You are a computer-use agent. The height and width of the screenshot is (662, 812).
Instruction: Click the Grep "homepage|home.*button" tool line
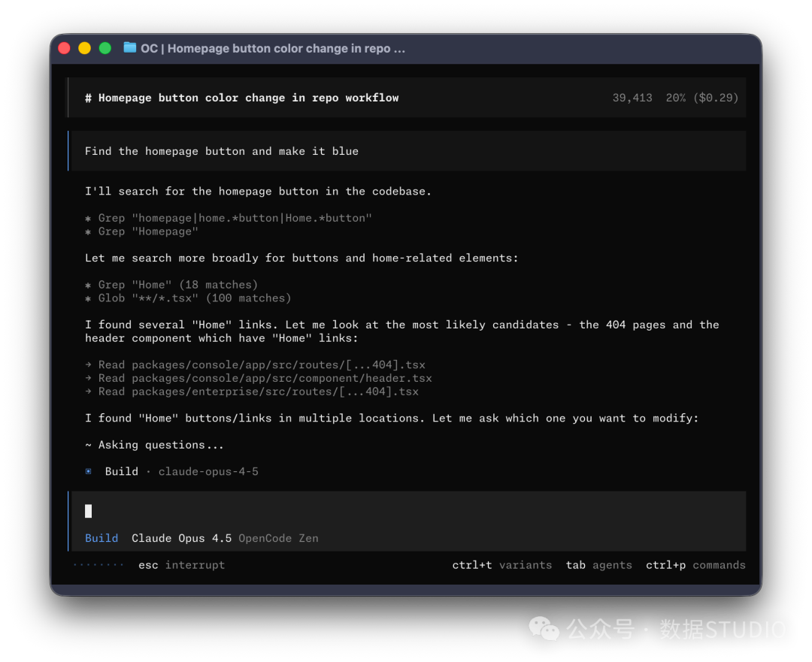[229, 218]
